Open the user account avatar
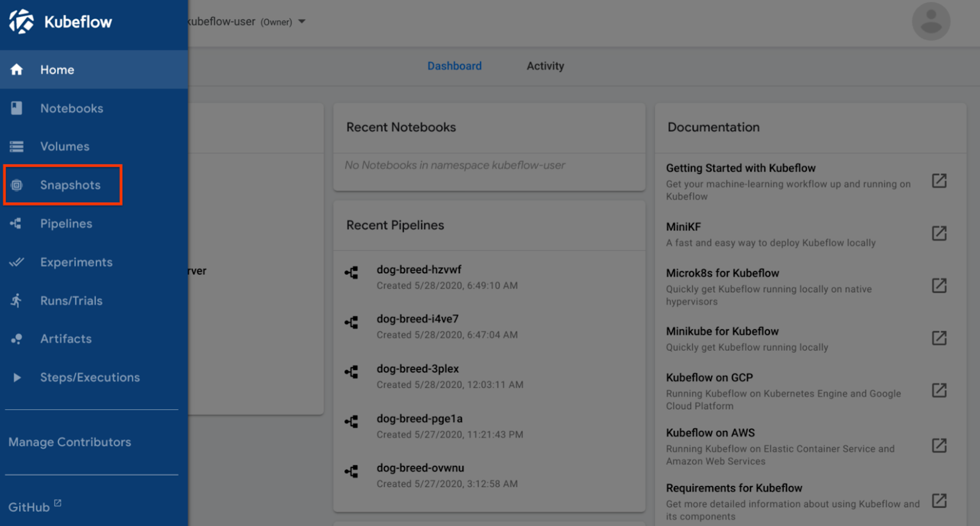The image size is (980, 526). 930,21
